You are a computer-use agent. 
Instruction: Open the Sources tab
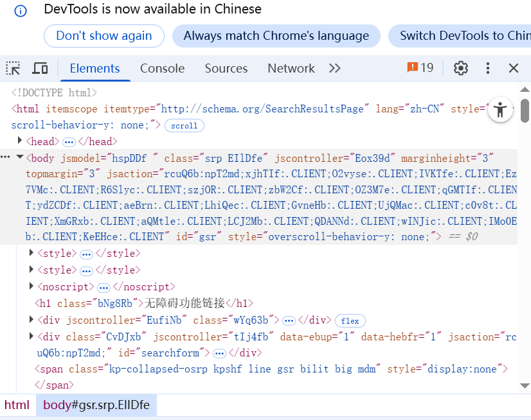click(x=226, y=68)
